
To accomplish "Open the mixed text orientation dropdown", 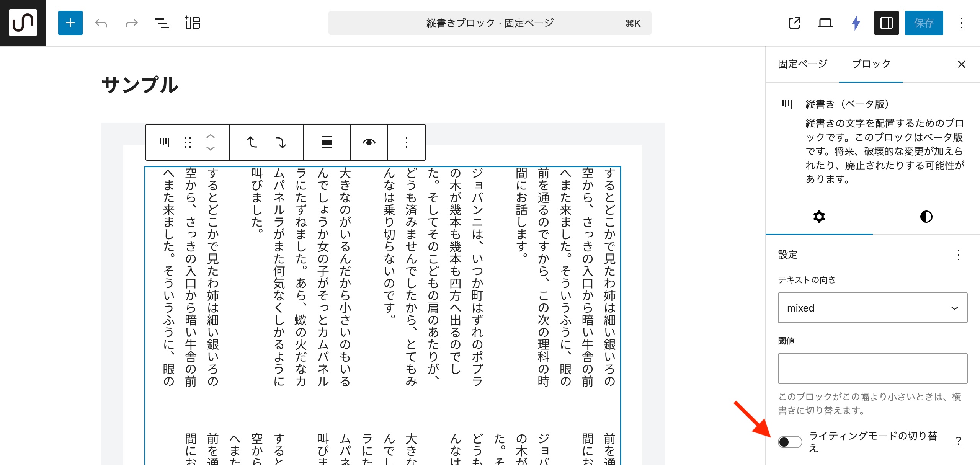I will coord(872,308).
